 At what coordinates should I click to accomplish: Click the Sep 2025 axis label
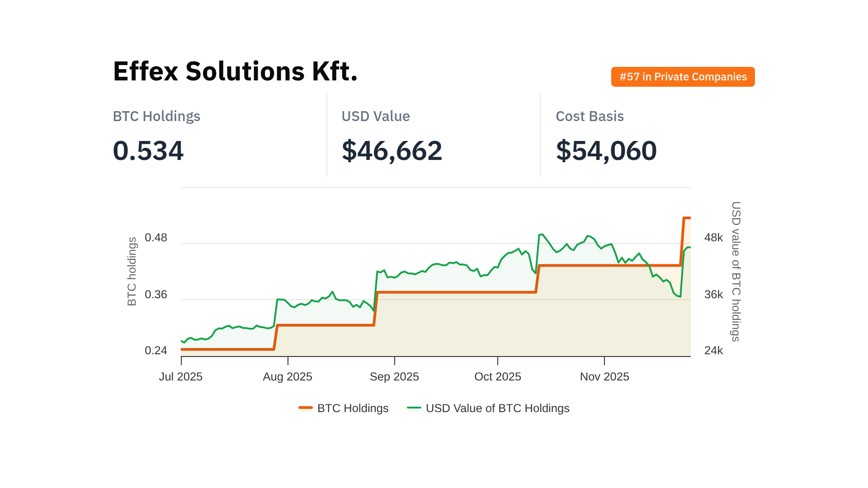pos(394,376)
